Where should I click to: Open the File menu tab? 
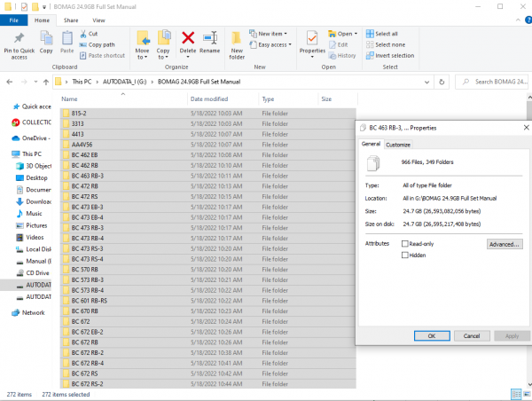13,20
